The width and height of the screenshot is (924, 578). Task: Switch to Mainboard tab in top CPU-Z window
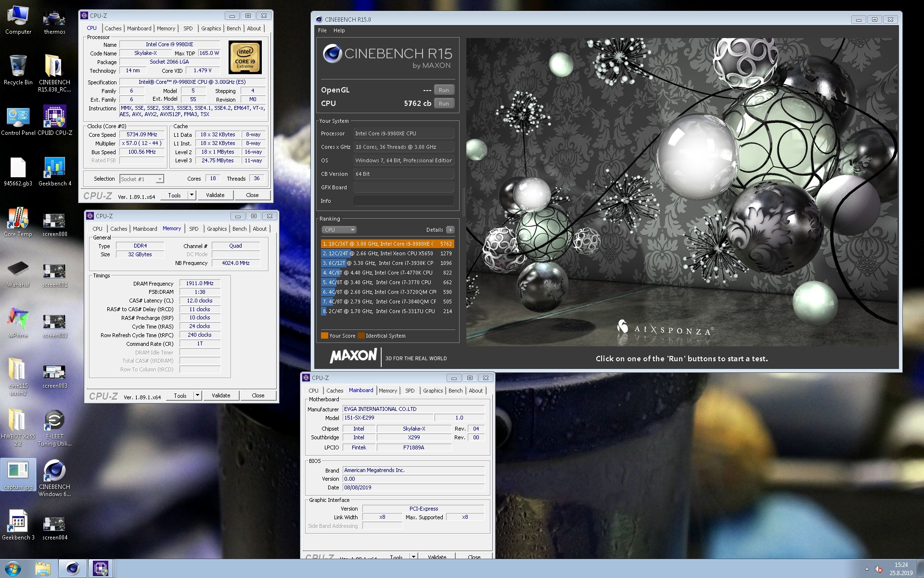click(139, 28)
